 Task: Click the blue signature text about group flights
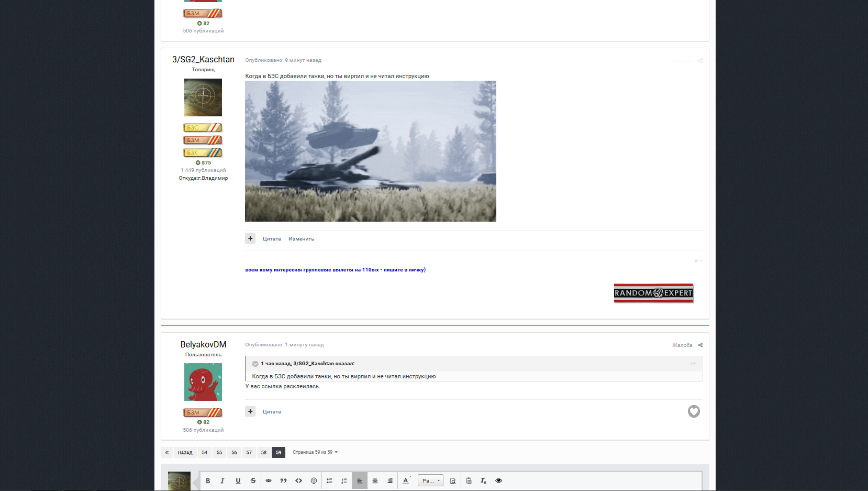336,270
